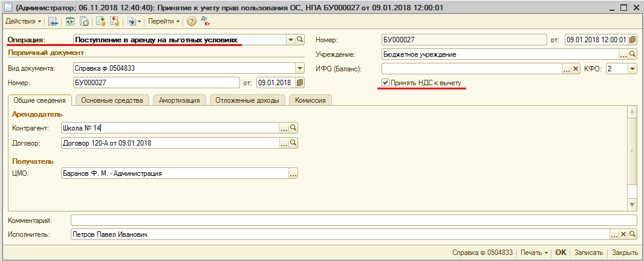
Task: Click the copy document toolbar icon
Action: 84,21
